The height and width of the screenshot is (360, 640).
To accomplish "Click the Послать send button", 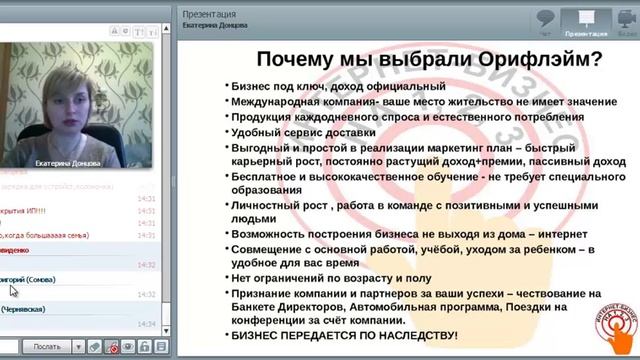I will click(x=47, y=347).
